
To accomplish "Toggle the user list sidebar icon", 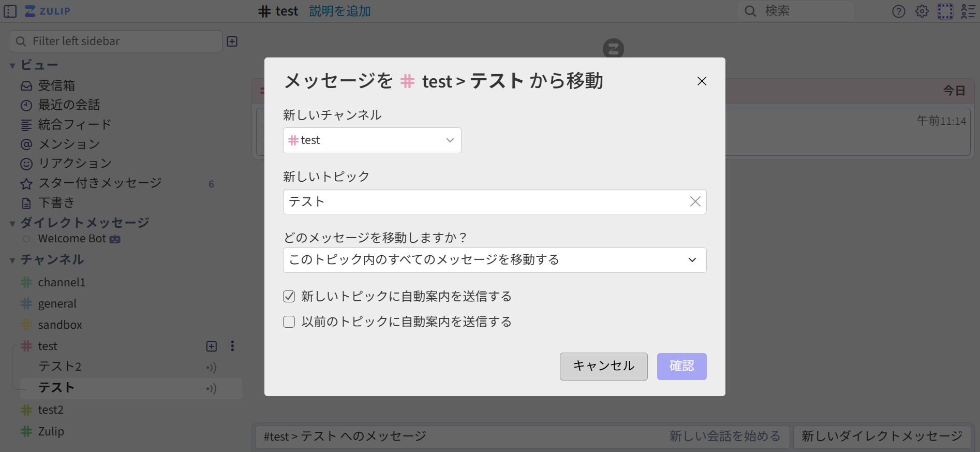I will click(x=968, y=11).
